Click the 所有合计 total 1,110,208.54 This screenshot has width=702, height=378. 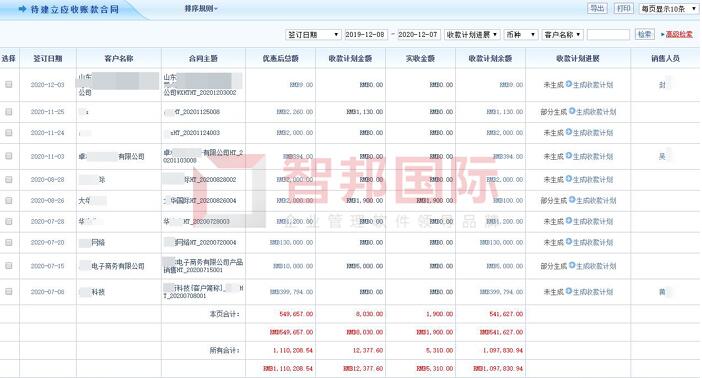(293, 350)
